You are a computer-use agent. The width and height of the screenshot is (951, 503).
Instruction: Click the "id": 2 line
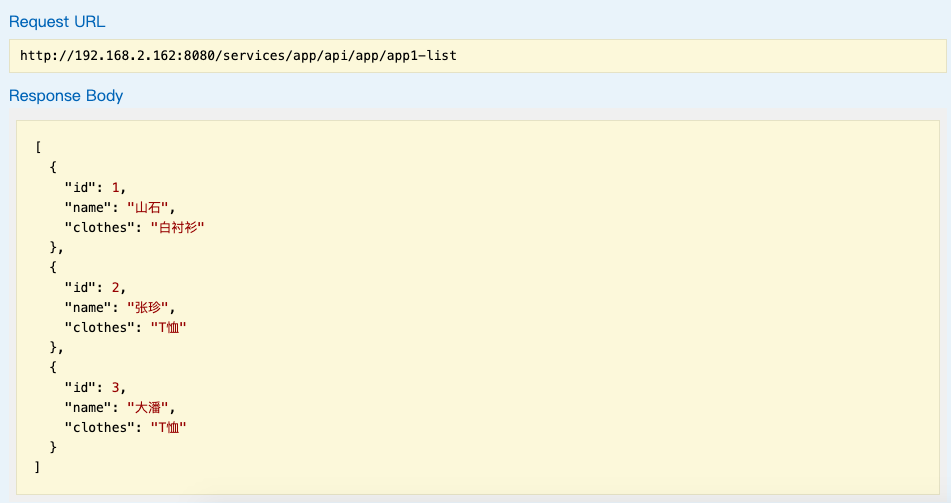pyautogui.click(x=95, y=288)
